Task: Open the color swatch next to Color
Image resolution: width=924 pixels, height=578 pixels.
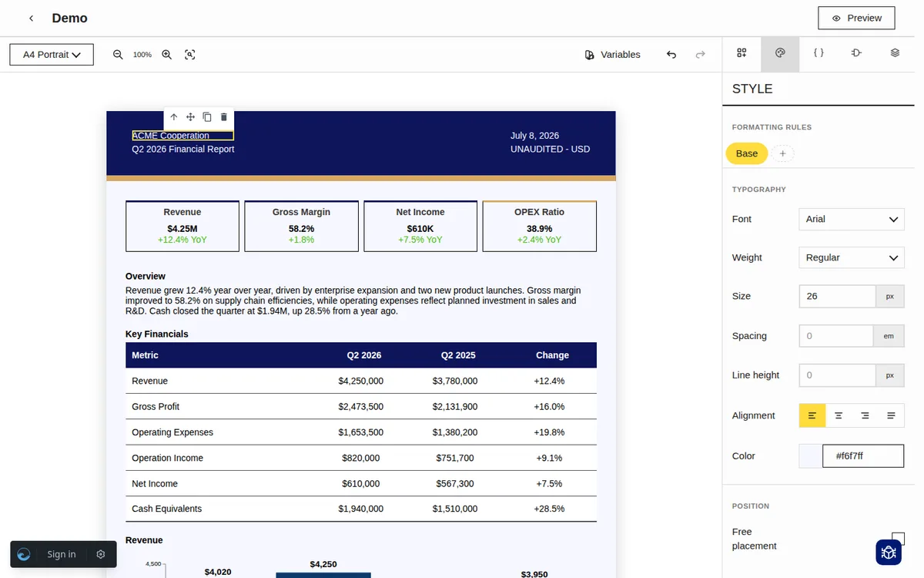Action: point(810,455)
